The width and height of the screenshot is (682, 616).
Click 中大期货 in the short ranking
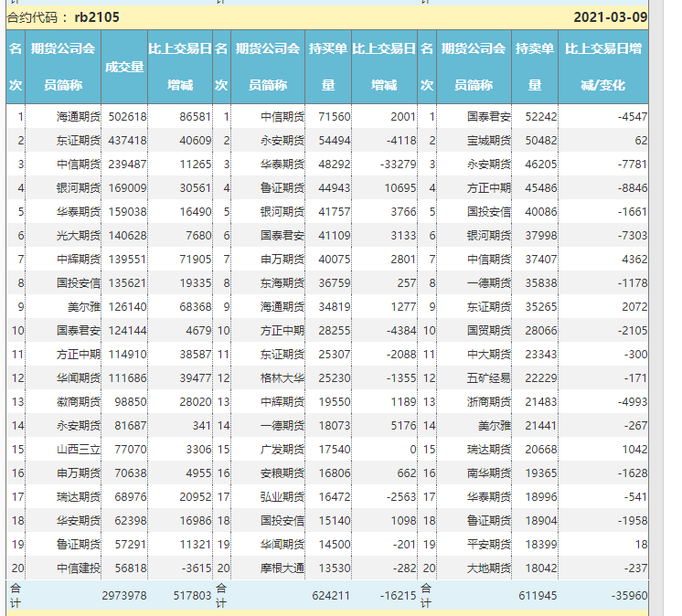489,355
